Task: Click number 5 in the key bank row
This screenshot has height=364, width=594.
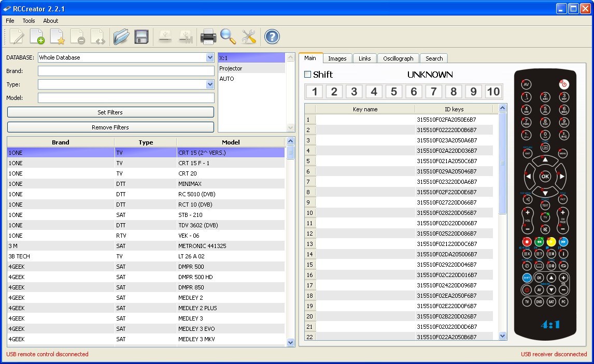Action: (x=393, y=91)
